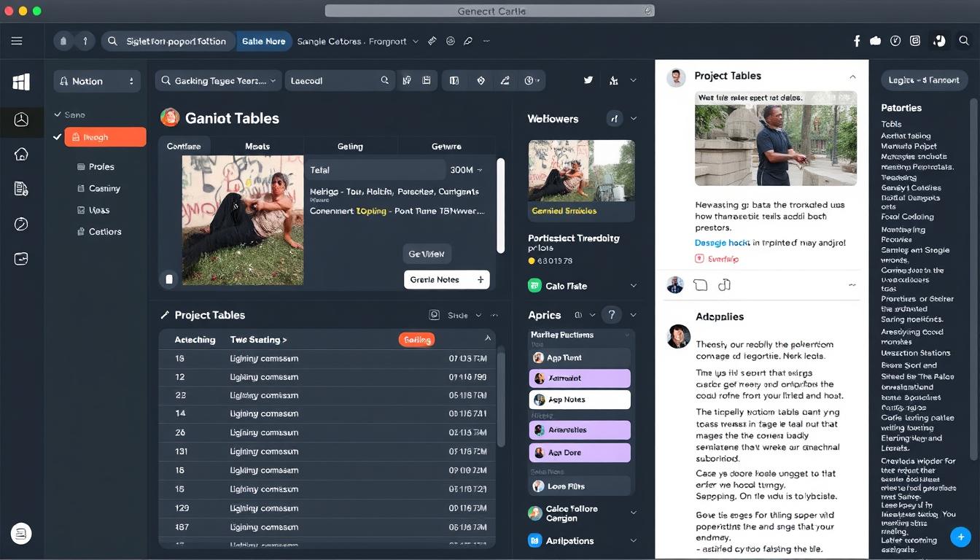
Task: Click the wallet card icon in sidebar
Action: [21, 259]
